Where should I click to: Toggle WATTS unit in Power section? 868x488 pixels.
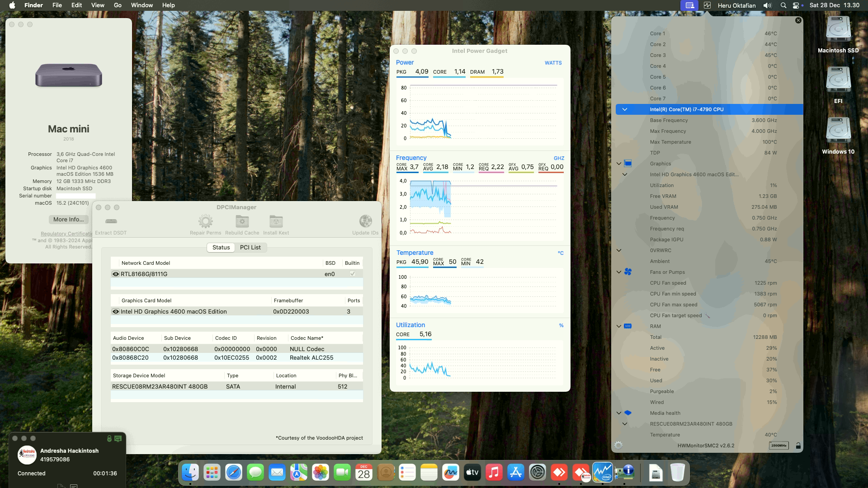(553, 63)
